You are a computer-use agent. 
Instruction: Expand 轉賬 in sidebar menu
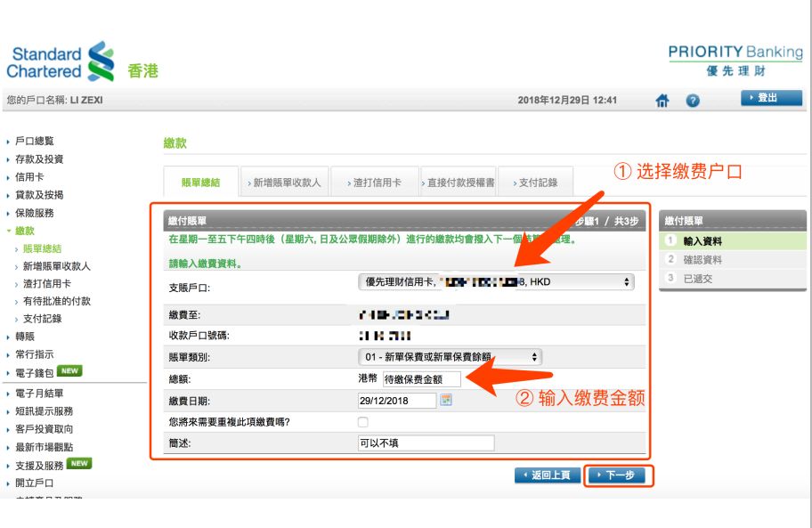[x=24, y=337]
